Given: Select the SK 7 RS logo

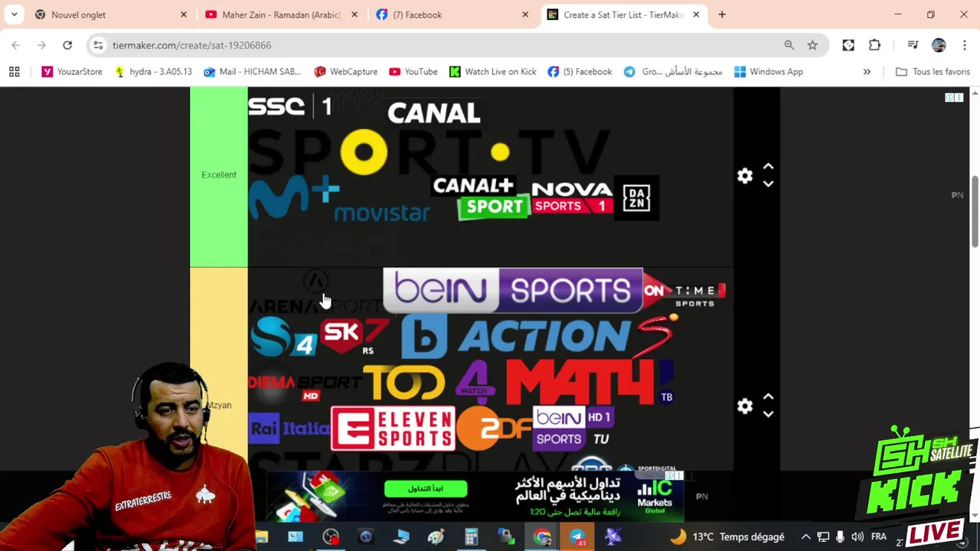Looking at the screenshot, I should pos(356,336).
